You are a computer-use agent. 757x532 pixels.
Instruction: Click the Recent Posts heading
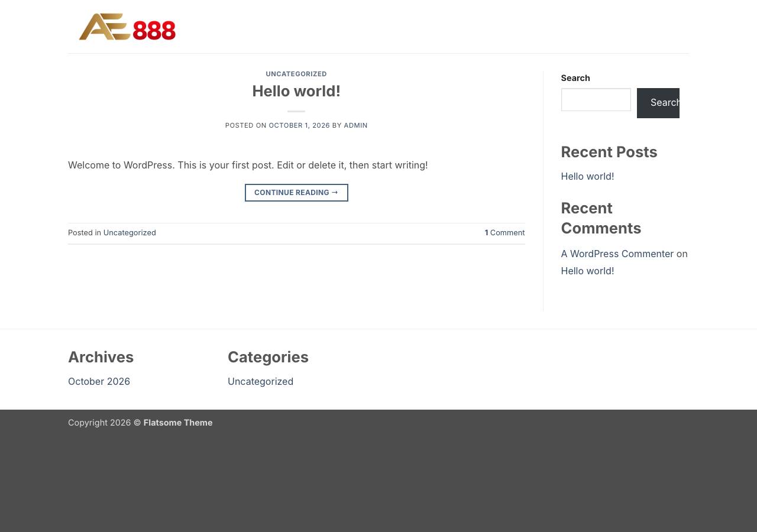coord(609,152)
